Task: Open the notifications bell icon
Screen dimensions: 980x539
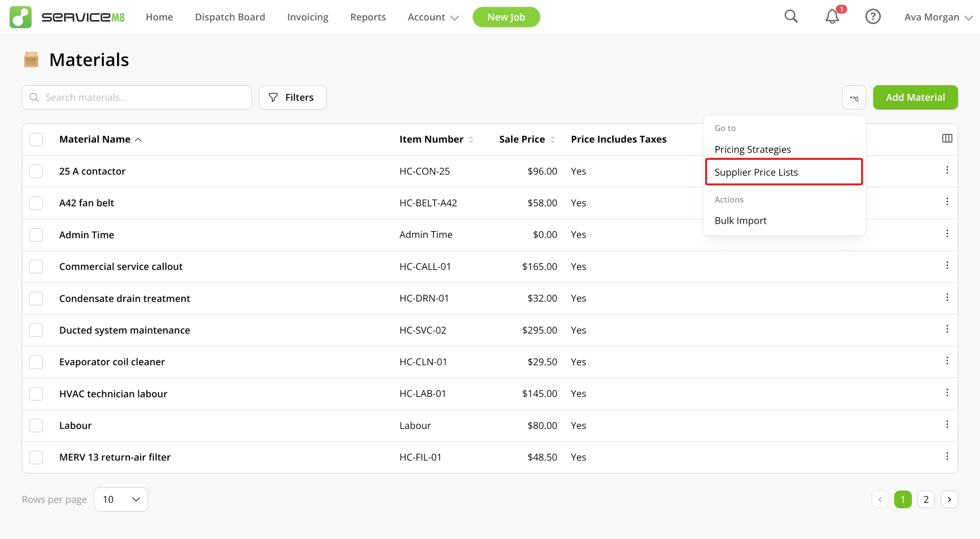Action: (x=832, y=17)
